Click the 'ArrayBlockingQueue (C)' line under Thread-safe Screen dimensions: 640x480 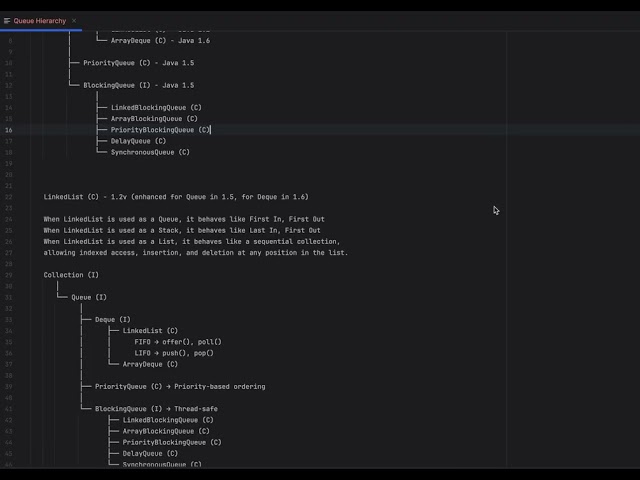pos(166,431)
